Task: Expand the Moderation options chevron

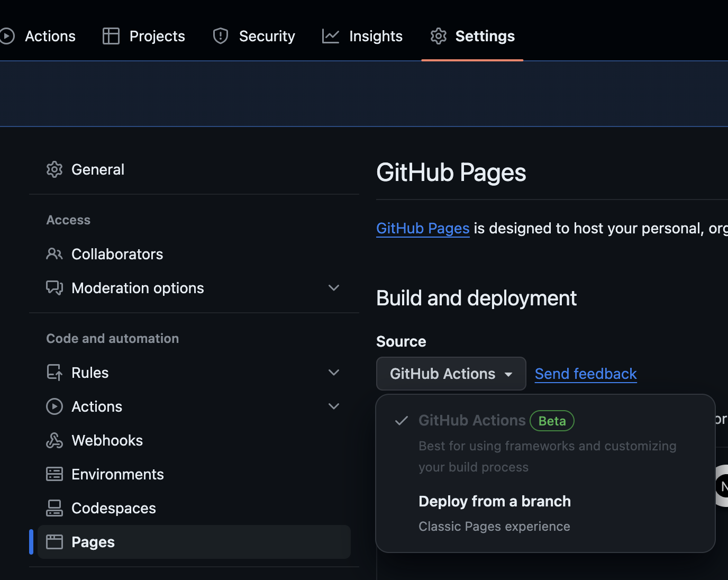Action: [334, 288]
